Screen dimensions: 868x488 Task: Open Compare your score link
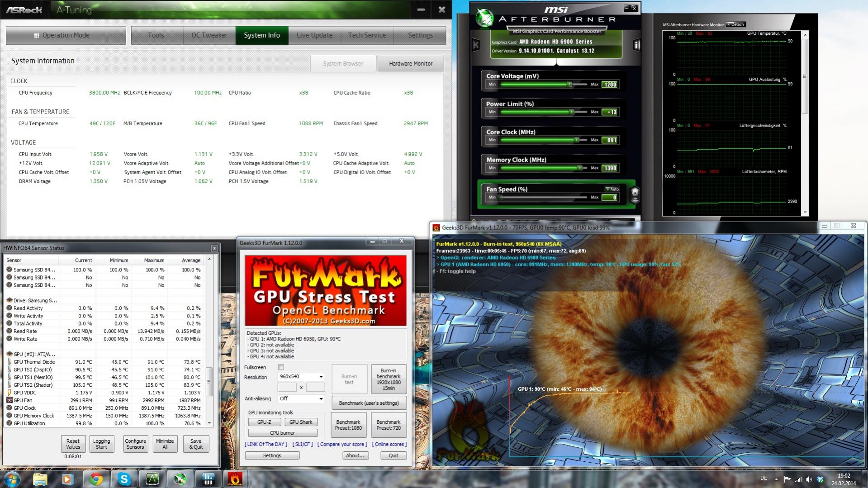tap(342, 444)
